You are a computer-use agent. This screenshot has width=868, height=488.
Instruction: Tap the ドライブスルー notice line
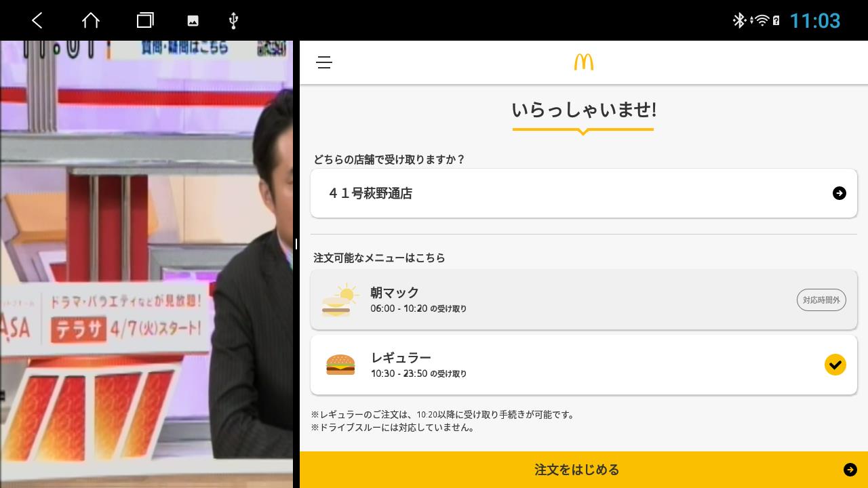click(394, 428)
